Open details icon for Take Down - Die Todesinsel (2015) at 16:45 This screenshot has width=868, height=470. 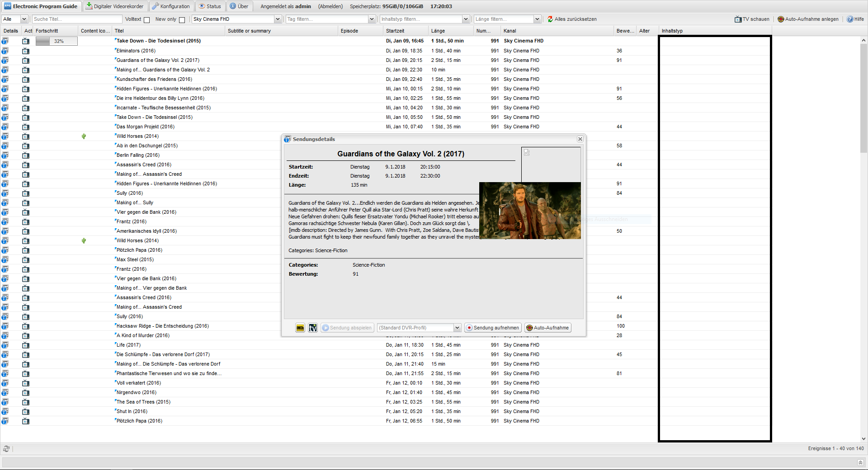pyautogui.click(x=5, y=41)
